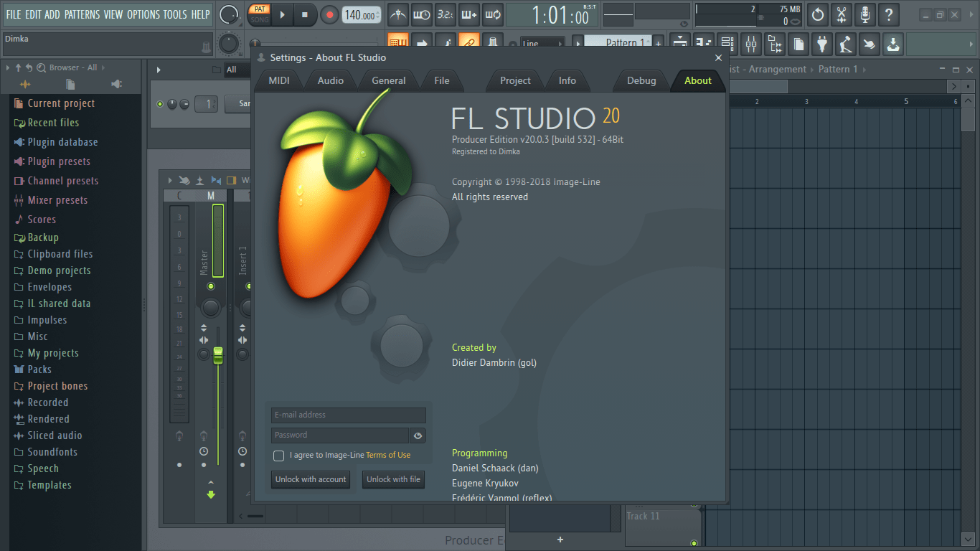The height and width of the screenshot is (551, 980).
Task: Toggle blend recording overdub icon
Action: pyautogui.click(x=469, y=14)
